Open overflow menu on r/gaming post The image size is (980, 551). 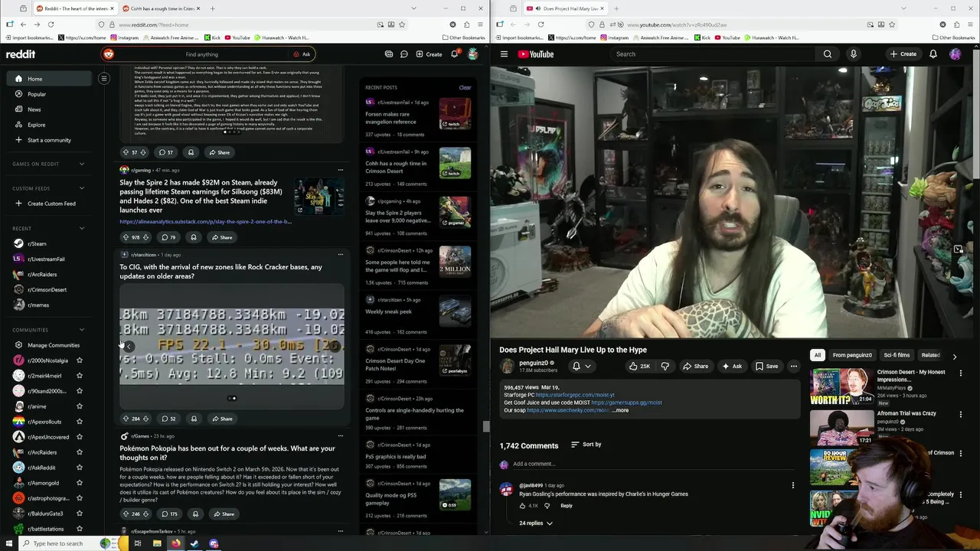click(x=340, y=170)
